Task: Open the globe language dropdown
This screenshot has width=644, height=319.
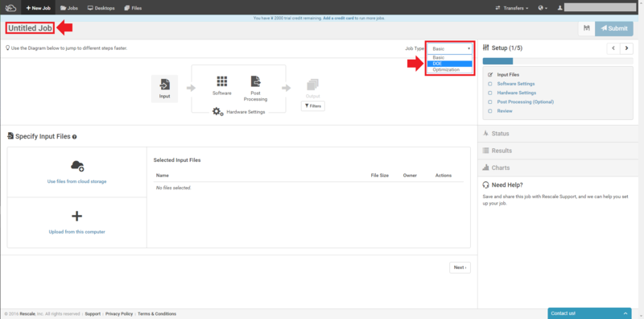Action: [x=543, y=8]
